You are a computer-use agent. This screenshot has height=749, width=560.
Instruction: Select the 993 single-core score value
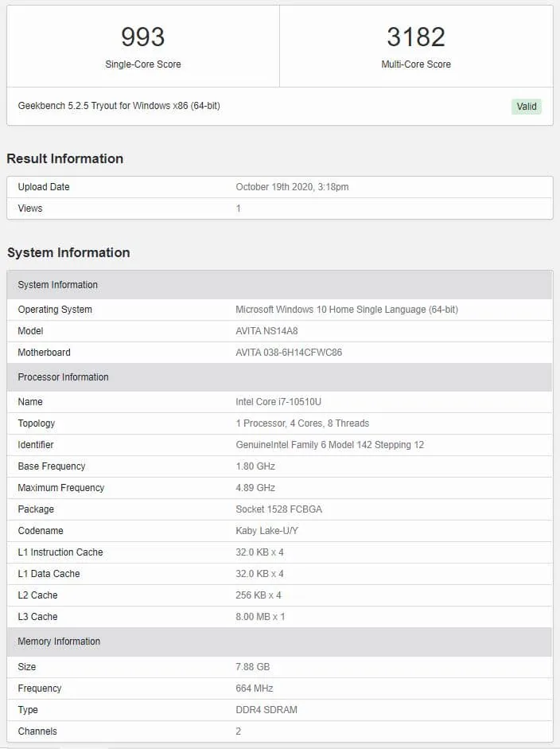click(142, 37)
